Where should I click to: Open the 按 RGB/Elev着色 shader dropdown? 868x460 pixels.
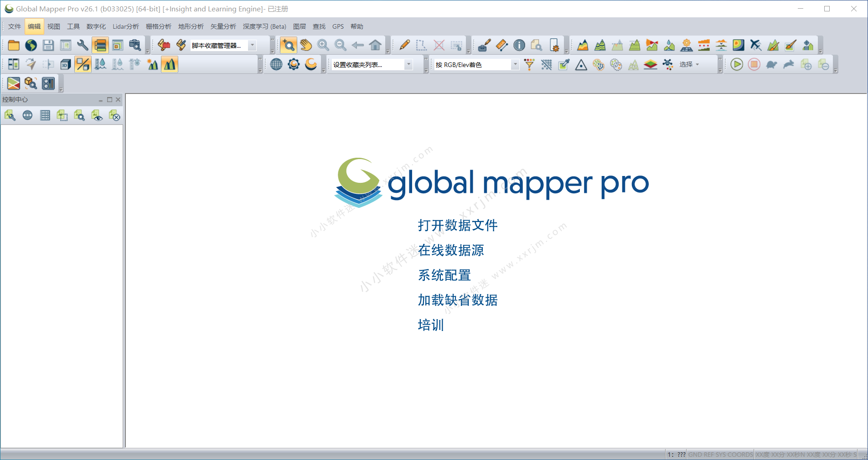pos(515,65)
